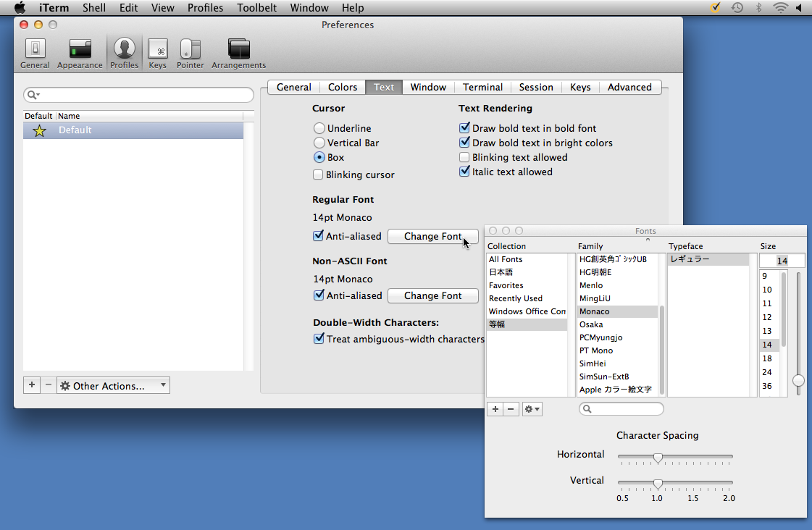
Task: Click the add profile plus button
Action: pyautogui.click(x=32, y=386)
